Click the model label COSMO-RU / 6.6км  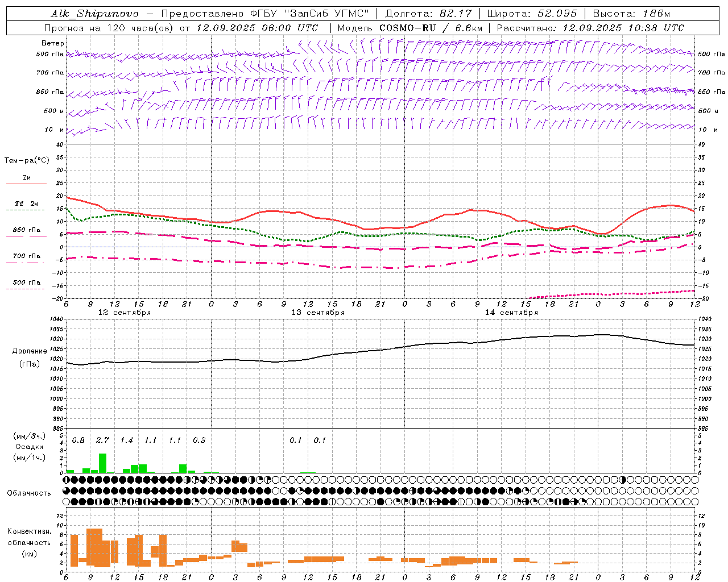point(431,28)
